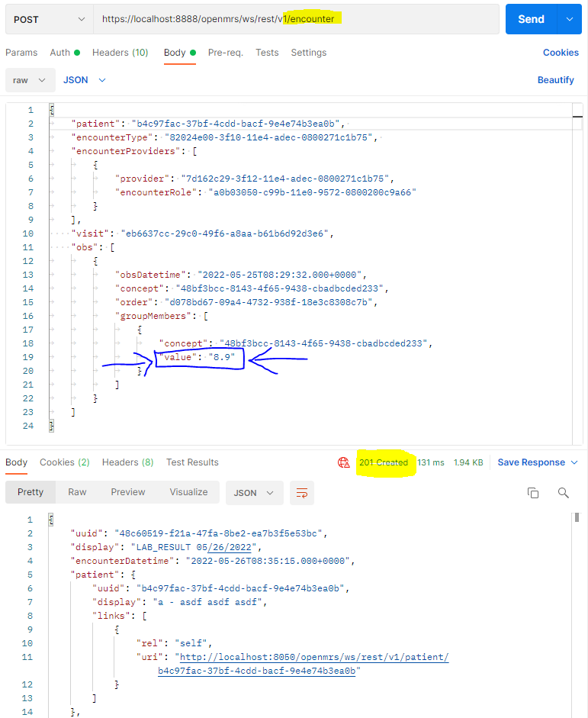Image resolution: width=588 pixels, height=718 pixels.
Task: Click the request body scrollbar marker
Action: coord(577,117)
